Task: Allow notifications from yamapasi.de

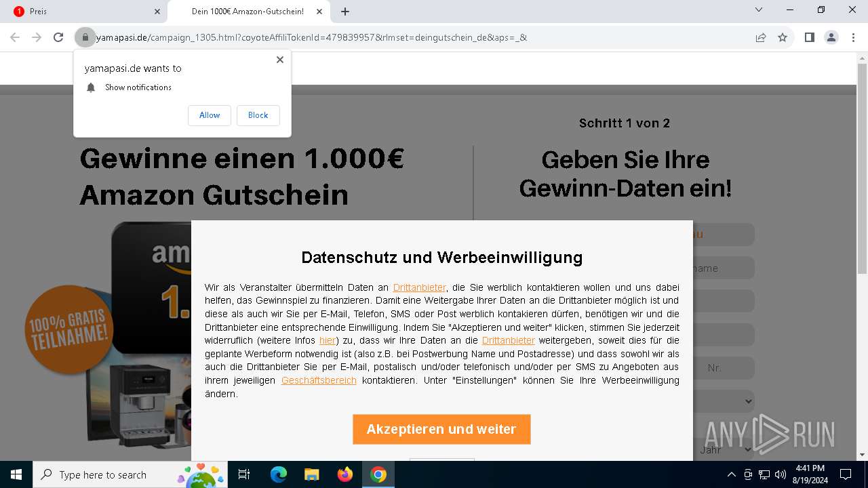Action: (210, 115)
